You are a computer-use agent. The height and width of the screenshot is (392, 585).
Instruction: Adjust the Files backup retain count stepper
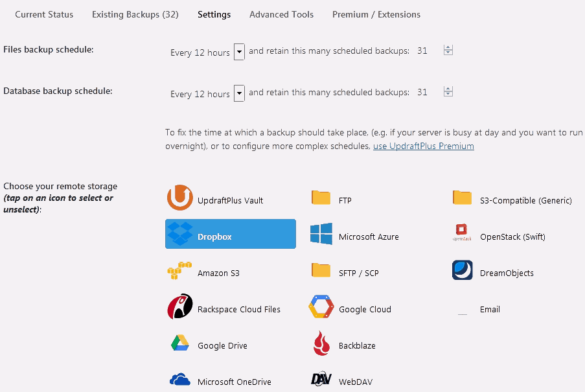tap(448, 50)
